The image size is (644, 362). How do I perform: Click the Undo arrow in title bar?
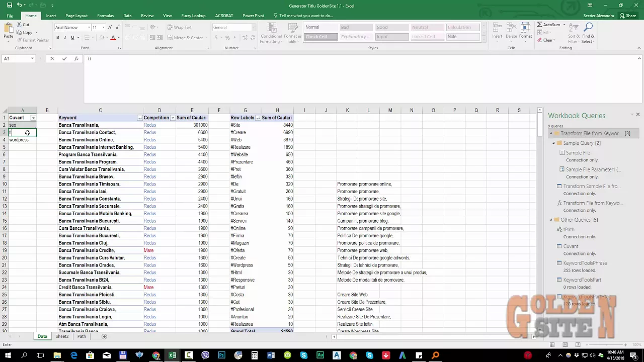[19, 6]
